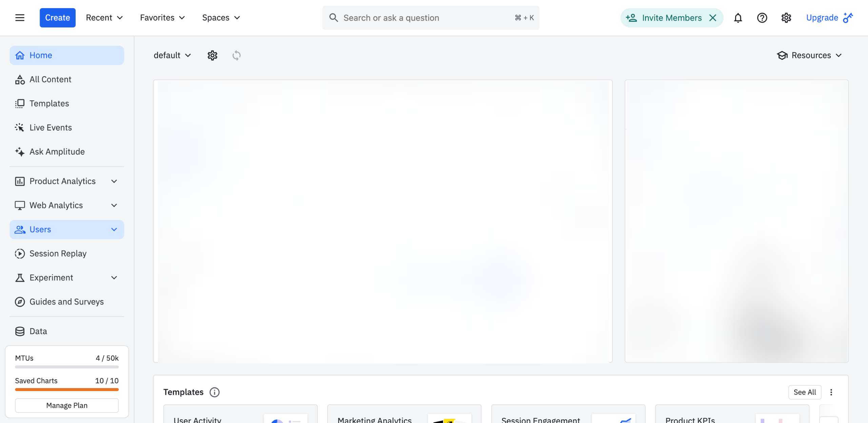868x423 pixels.
Task: Expand the Experiment section
Action: pos(114,278)
